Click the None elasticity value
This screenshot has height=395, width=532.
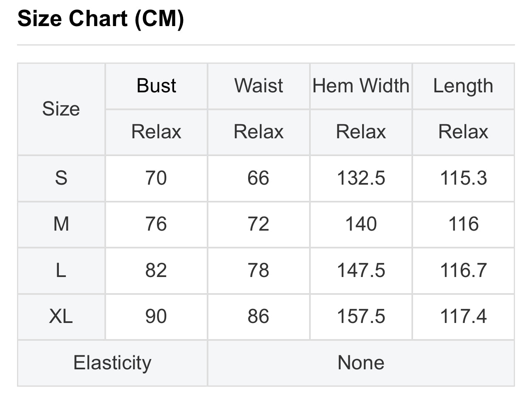pyautogui.click(x=361, y=363)
